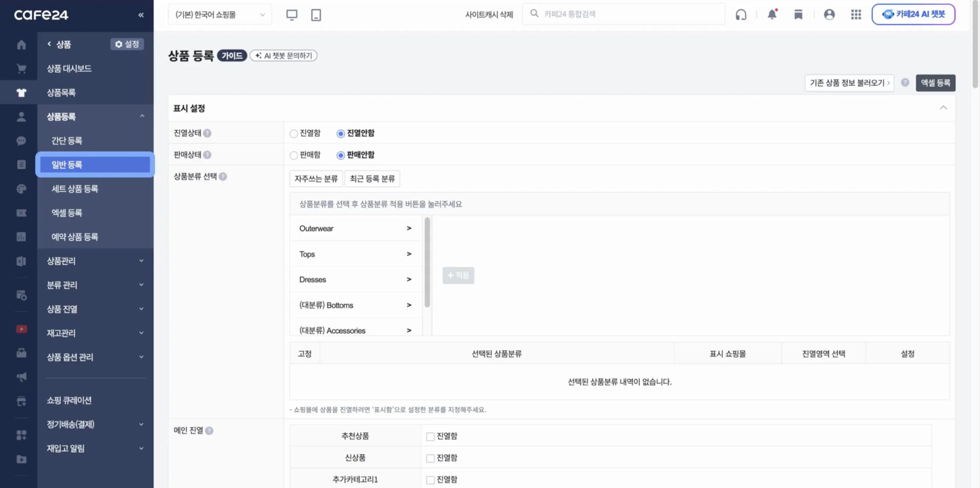Check 진열함 for 신상품
980x488 pixels.
(x=430, y=457)
